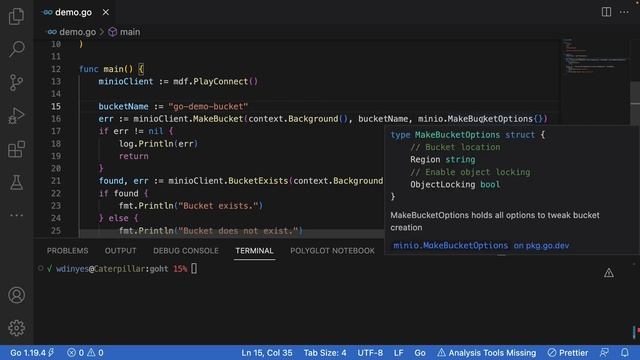Split the editor to the right
This screenshot has height=360, width=640.
(x=606, y=12)
